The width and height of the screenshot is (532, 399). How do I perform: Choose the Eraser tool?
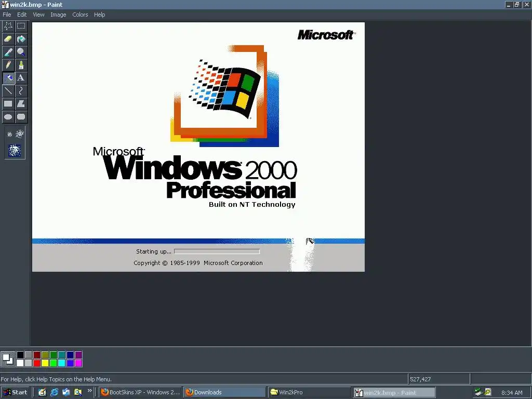(8, 38)
